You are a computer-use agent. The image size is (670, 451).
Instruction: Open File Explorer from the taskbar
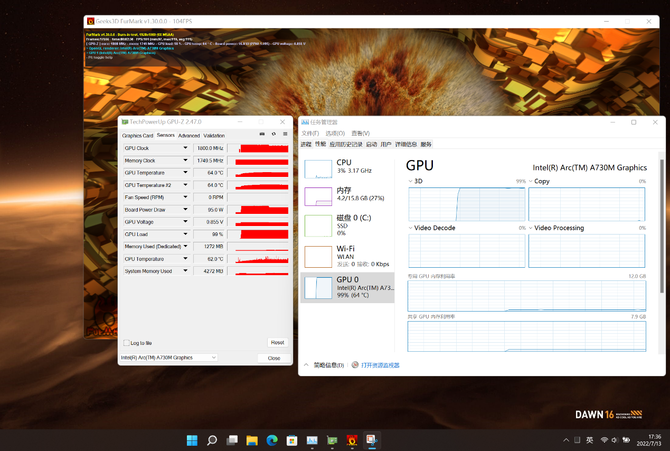point(252,440)
